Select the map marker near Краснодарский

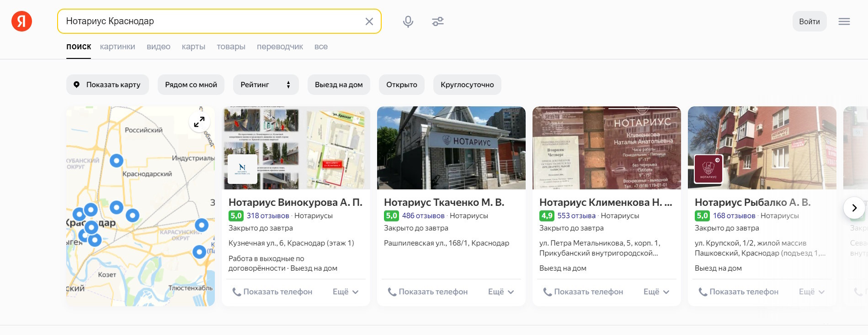coord(117,160)
